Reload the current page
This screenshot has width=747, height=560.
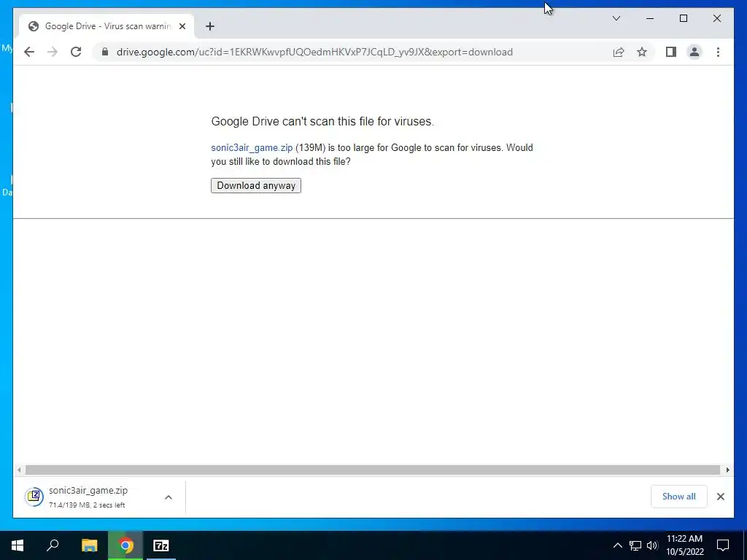point(76,52)
